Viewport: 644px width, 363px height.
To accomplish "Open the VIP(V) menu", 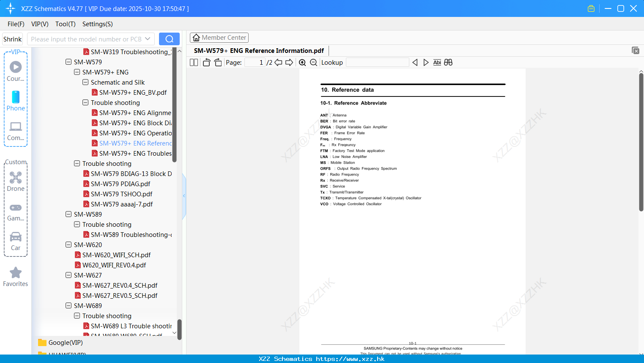I will (x=40, y=24).
